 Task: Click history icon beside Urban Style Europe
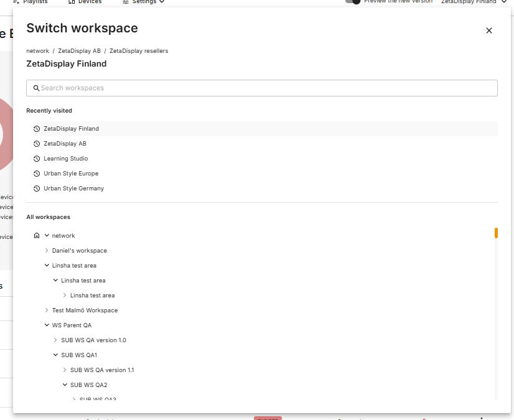coord(37,174)
